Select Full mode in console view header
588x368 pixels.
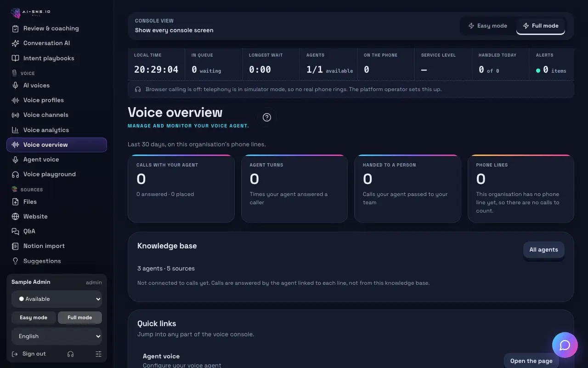(x=541, y=26)
